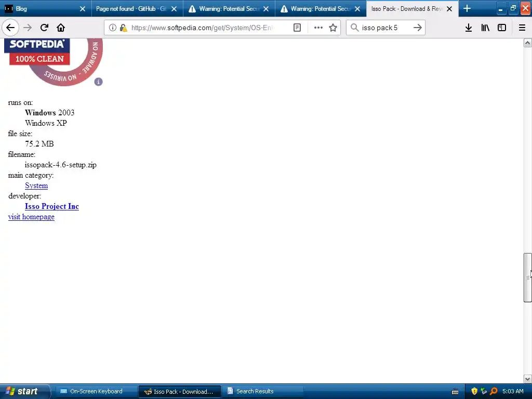Open the downloads panel
This screenshot has height=399, width=532.
[469, 28]
